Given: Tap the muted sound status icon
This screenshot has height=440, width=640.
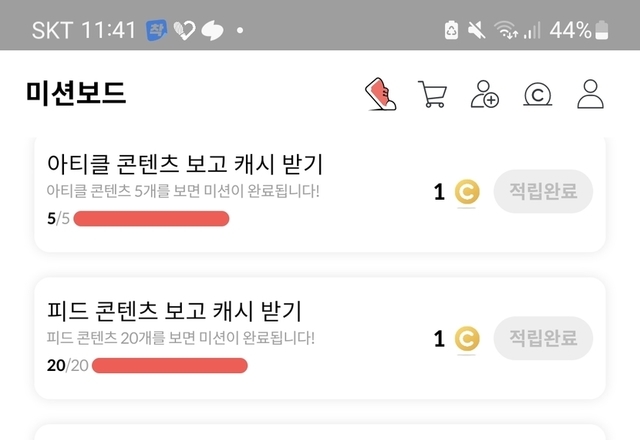Looking at the screenshot, I should [x=476, y=30].
